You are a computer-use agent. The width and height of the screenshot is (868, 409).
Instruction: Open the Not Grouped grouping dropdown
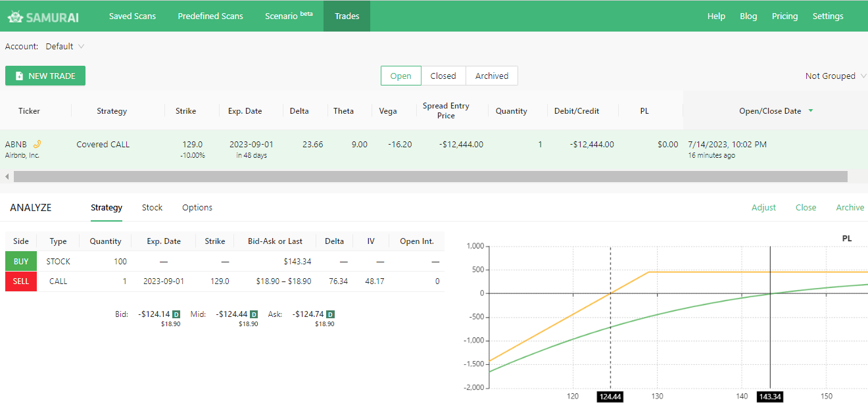click(831, 76)
